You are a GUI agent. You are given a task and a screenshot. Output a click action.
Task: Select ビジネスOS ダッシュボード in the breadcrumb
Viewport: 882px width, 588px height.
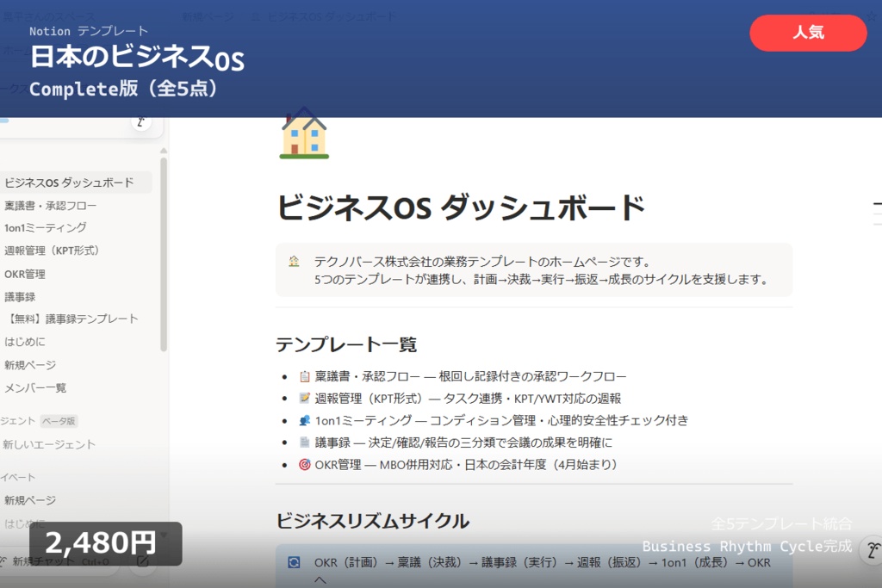tap(332, 15)
